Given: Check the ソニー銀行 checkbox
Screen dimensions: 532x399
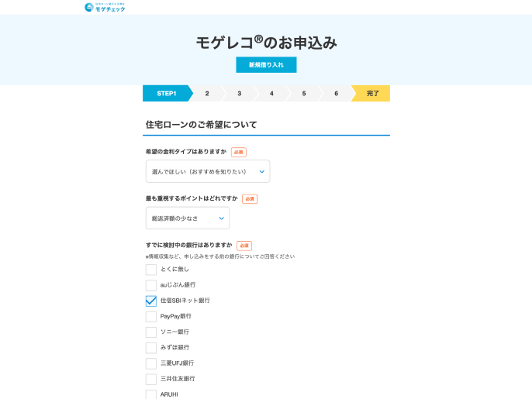Looking at the screenshot, I should [151, 332].
